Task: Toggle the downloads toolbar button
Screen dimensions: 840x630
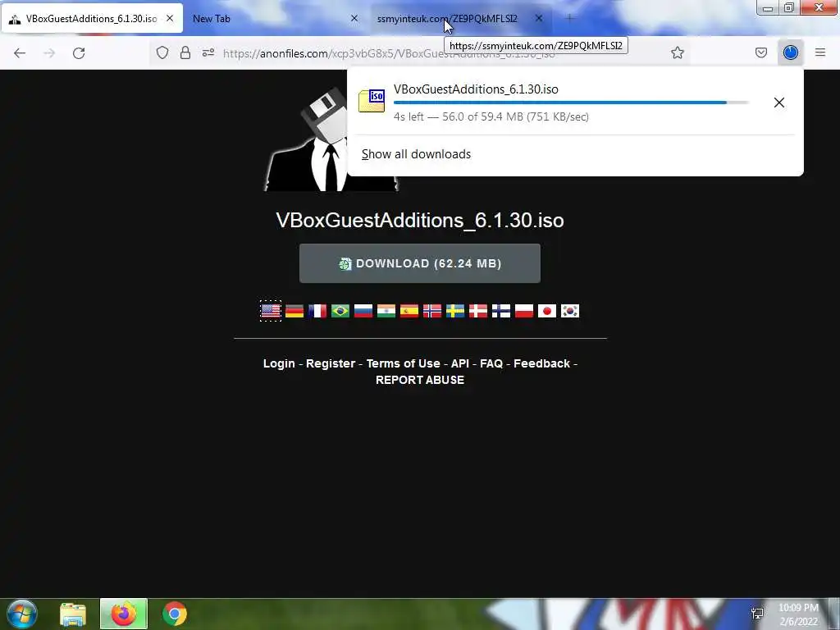Action: click(790, 52)
